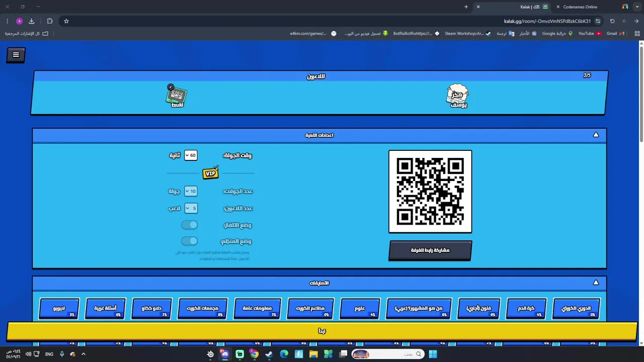Open the tab search dropdown arrow
644x362 pixels.
pyautogui.click(x=636, y=7)
